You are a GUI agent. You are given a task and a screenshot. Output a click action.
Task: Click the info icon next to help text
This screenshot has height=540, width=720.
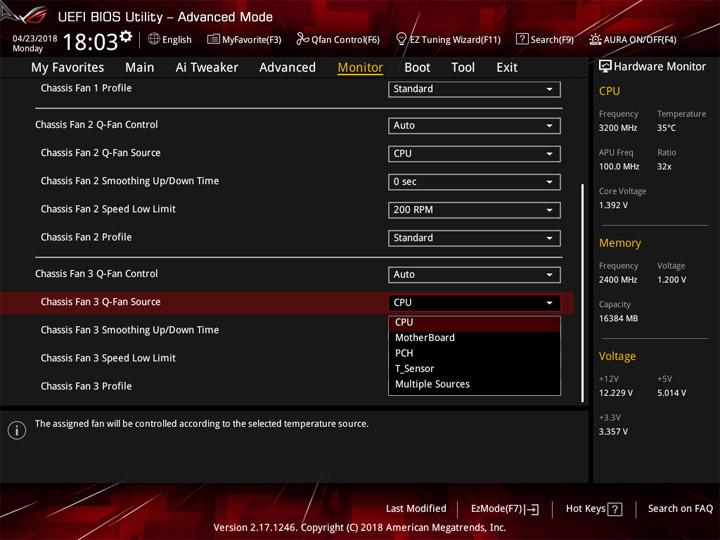(x=17, y=430)
